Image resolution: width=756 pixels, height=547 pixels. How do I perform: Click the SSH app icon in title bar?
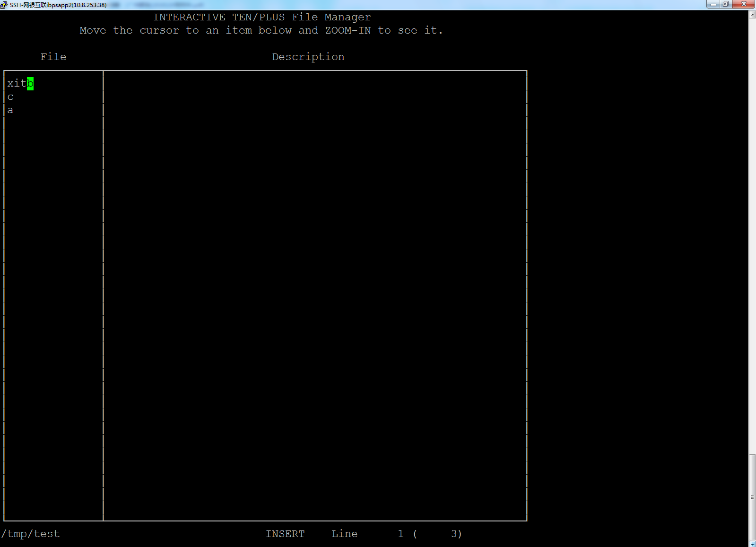[x=4, y=5]
